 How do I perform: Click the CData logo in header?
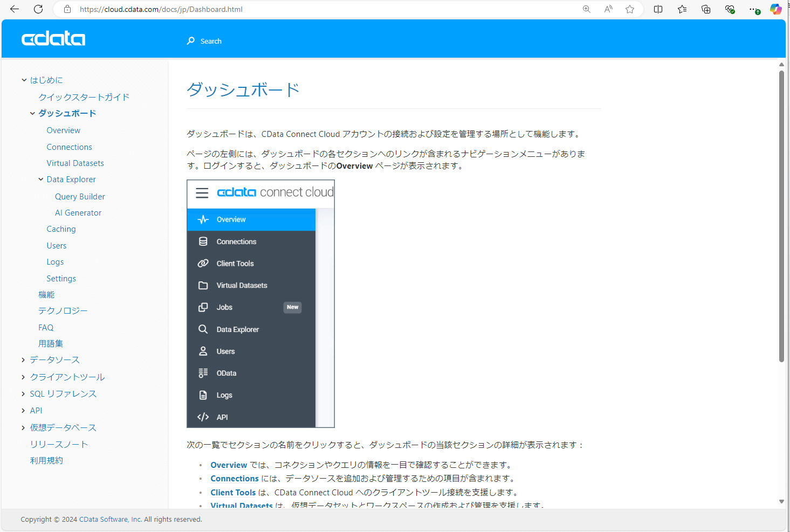pyautogui.click(x=53, y=39)
